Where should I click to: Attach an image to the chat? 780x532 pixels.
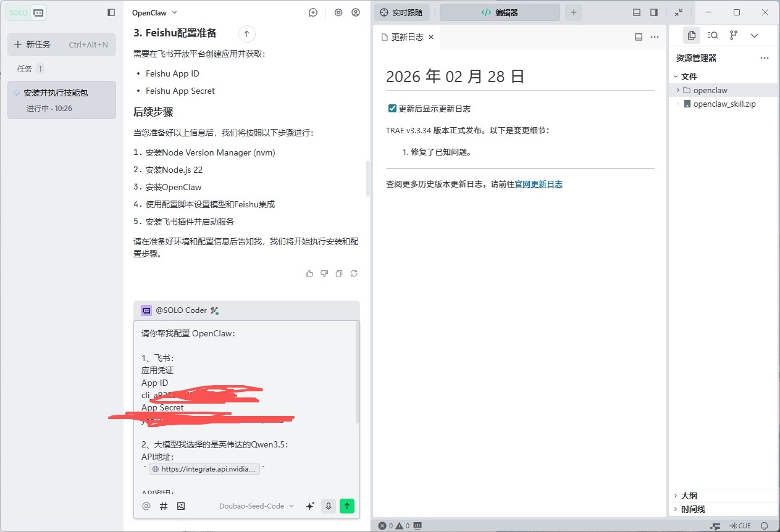pyautogui.click(x=181, y=506)
